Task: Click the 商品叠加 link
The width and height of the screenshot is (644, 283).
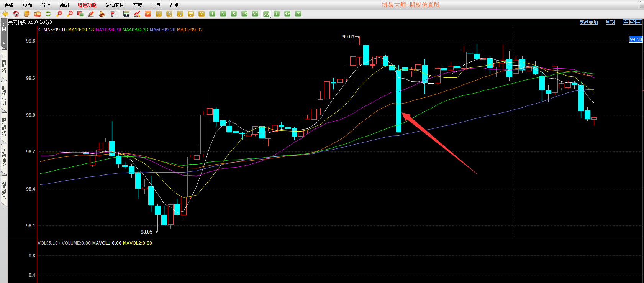Action: [x=588, y=22]
